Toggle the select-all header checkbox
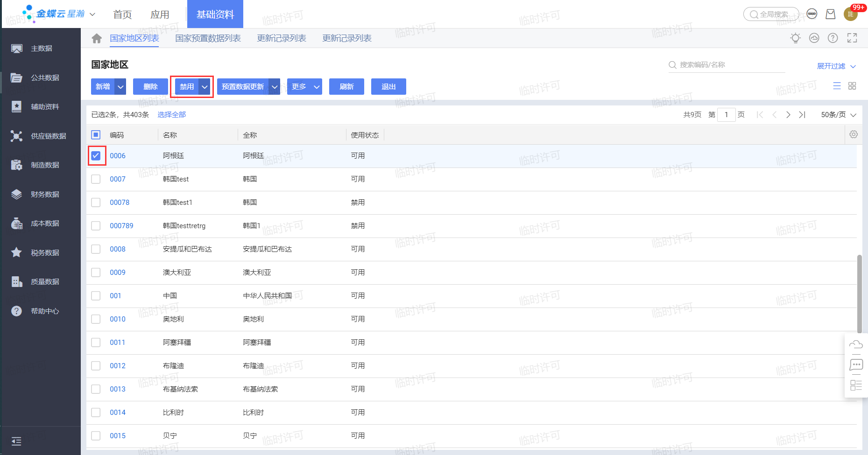The height and width of the screenshot is (455, 868). (96, 135)
